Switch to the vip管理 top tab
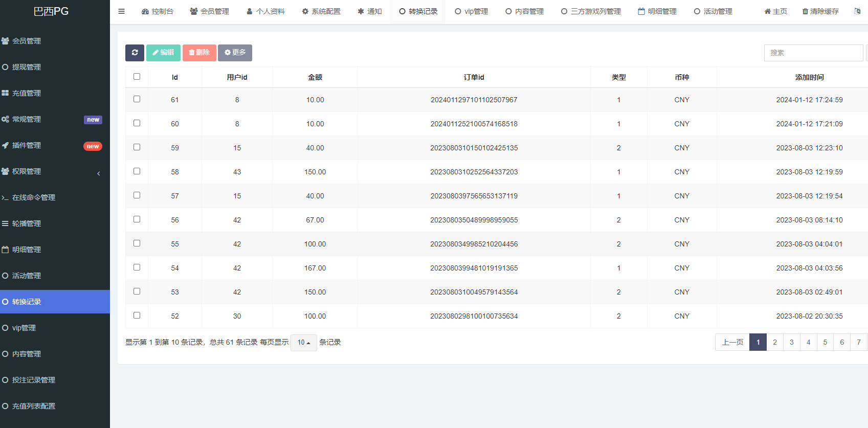 point(471,11)
